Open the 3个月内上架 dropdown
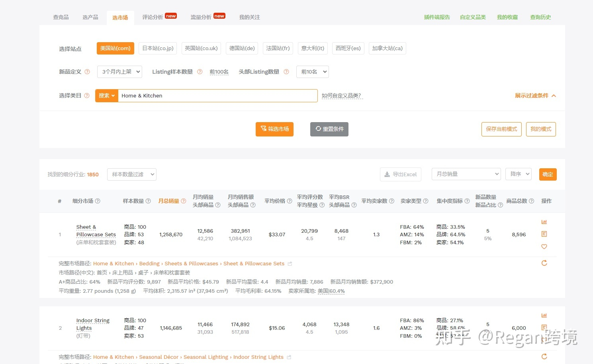593x364 pixels. pyautogui.click(x=119, y=72)
